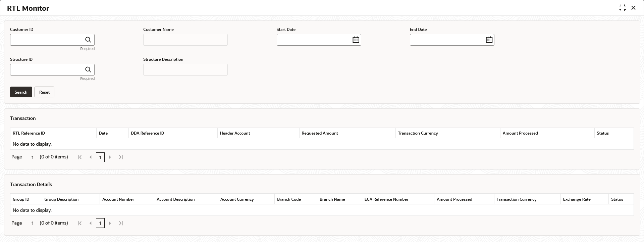
Task: Select page 1 in Transaction pagination
Action: (x=100, y=157)
